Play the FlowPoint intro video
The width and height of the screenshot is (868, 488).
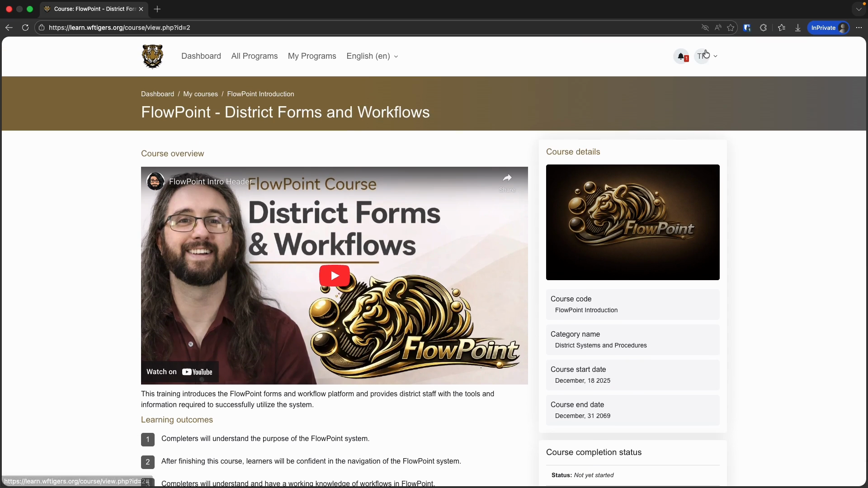coord(334,276)
